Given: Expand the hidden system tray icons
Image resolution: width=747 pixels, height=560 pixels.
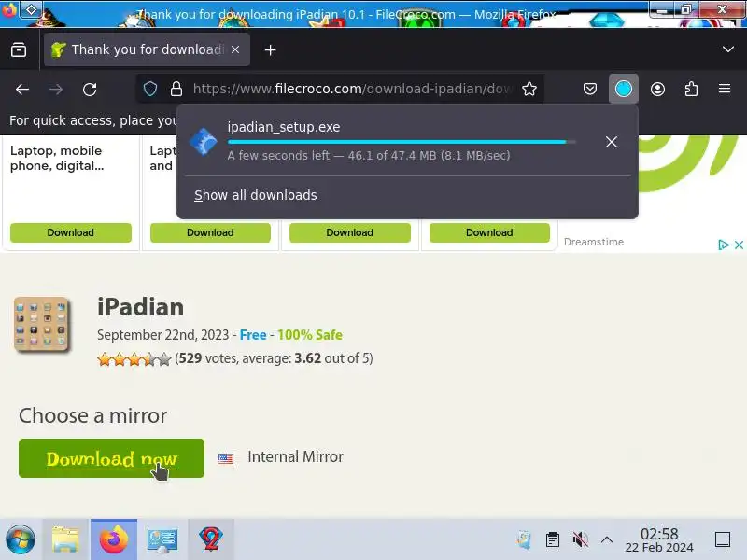Looking at the screenshot, I should coord(606,539).
